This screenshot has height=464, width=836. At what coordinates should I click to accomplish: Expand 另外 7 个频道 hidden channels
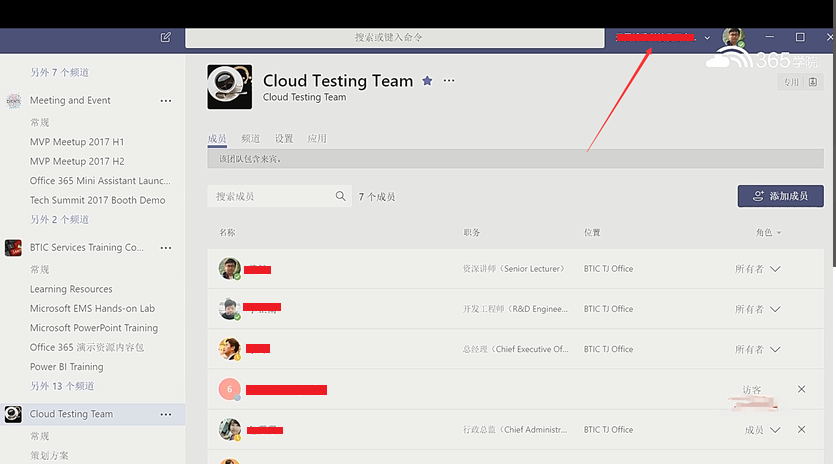click(x=59, y=73)
